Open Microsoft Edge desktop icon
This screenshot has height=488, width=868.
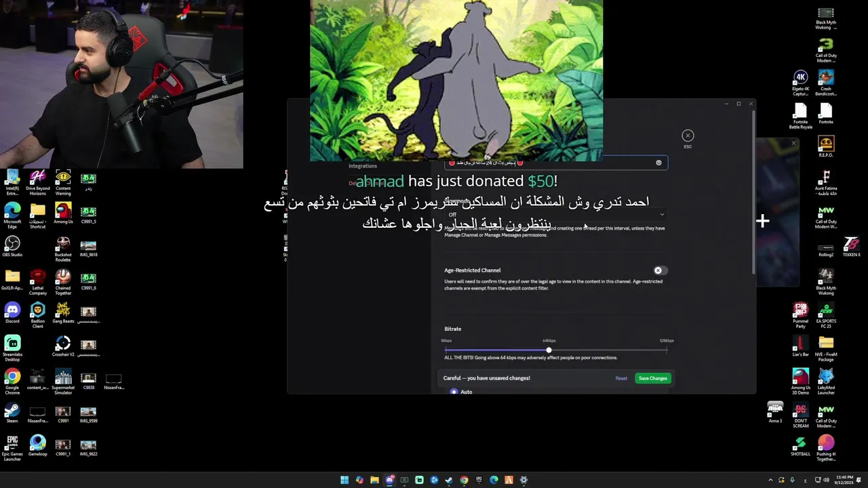[x=12, y=216]
